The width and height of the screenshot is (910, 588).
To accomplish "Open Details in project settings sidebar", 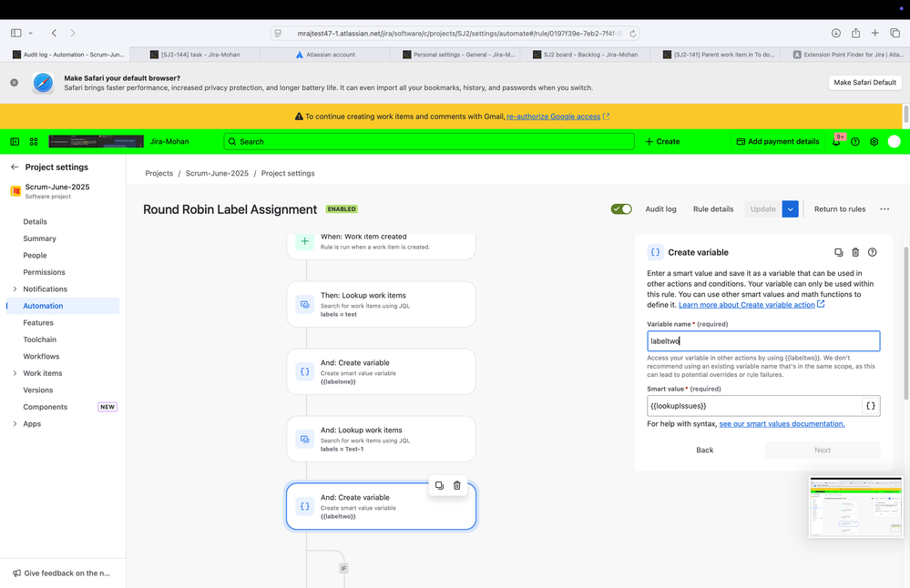I will click(35, 221).
